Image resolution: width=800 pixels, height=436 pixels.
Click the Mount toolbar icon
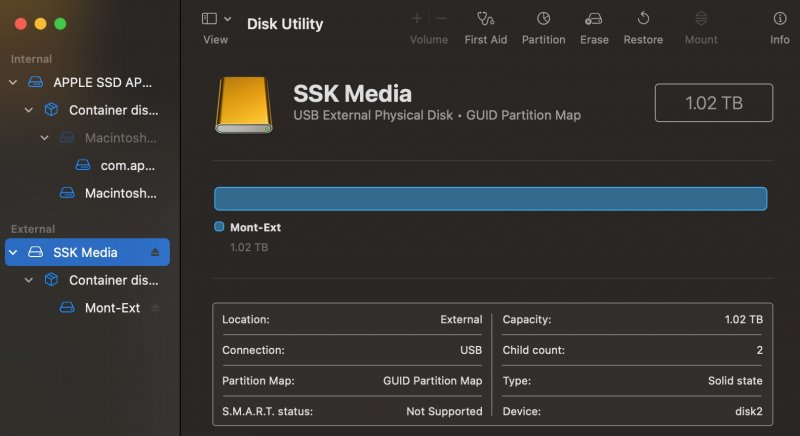pyautogui.click(x=701, y=19)
